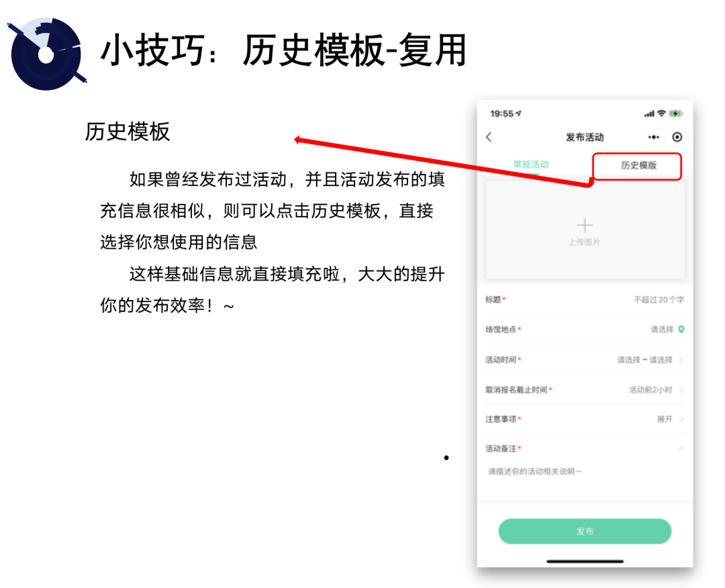This screenshot has height=588, width=725.
Task: Click the Wi-Fi icon in status bar
Action: (x=661, y=113)
